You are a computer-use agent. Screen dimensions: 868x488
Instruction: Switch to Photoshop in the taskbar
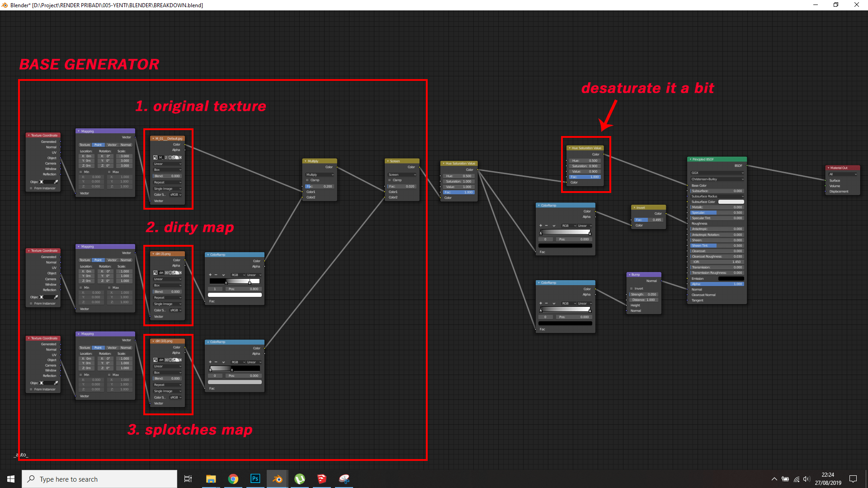point(255,479)
